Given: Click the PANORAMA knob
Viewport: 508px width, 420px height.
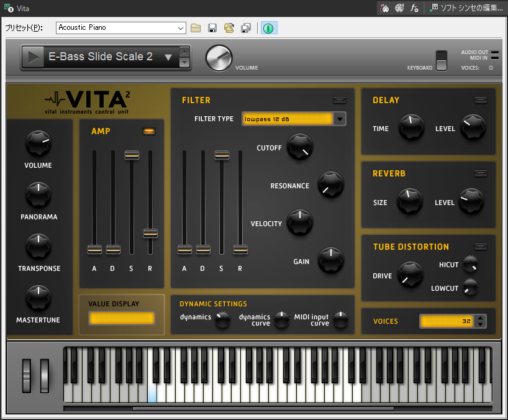Looking at the screenshot, I should click(x=39, y=195).
